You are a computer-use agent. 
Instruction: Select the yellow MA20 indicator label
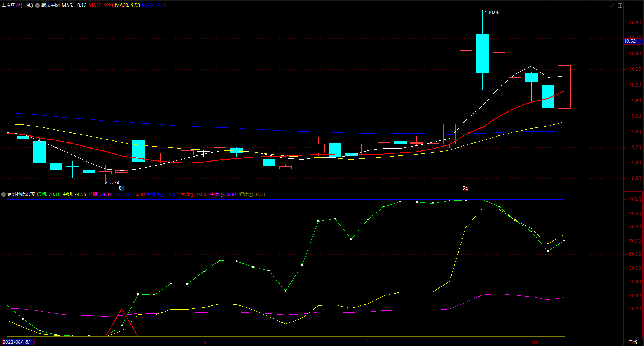(128, 5)
